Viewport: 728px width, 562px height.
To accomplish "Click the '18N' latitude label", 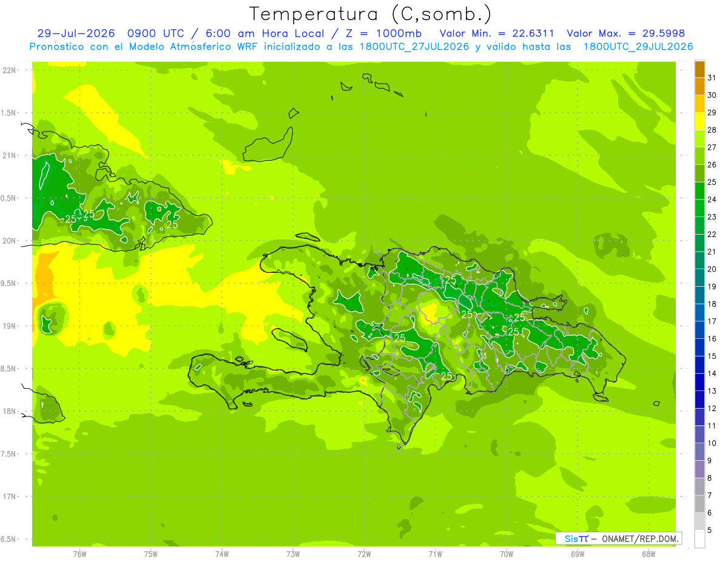I will pyautogui.click(x=9, y=411).
